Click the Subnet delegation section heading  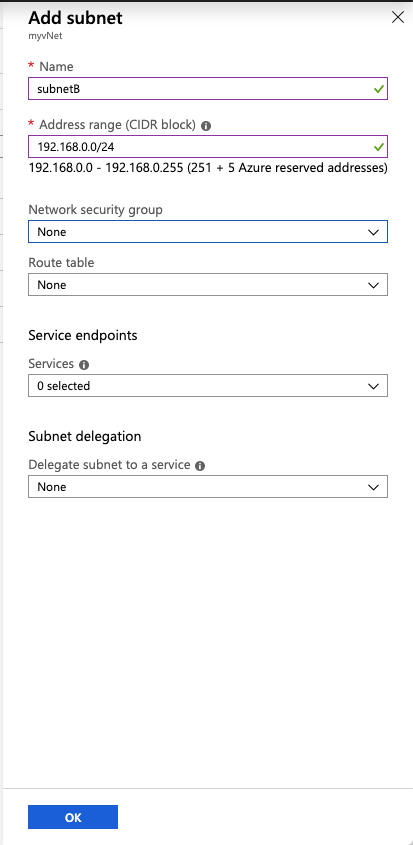[85, 436]
